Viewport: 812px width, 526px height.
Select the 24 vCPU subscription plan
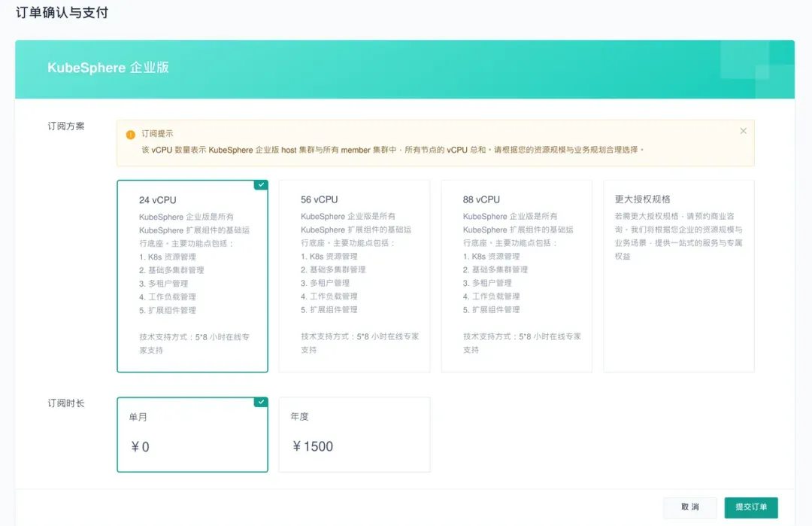pyautogui.click(x=192, y=276)
